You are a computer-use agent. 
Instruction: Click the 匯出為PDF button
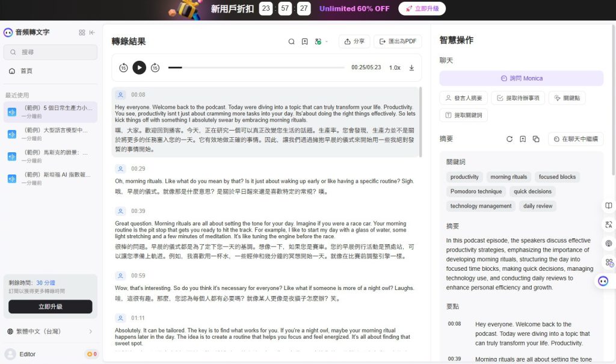[x=398, y=42]
